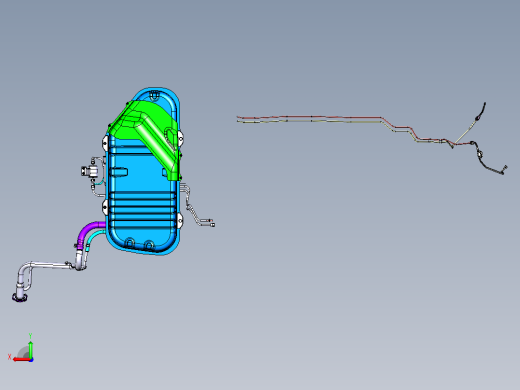Click the "X" axis label
This screenshot has width=520, height=390.
pyautogui.click(x=10, y=357)
